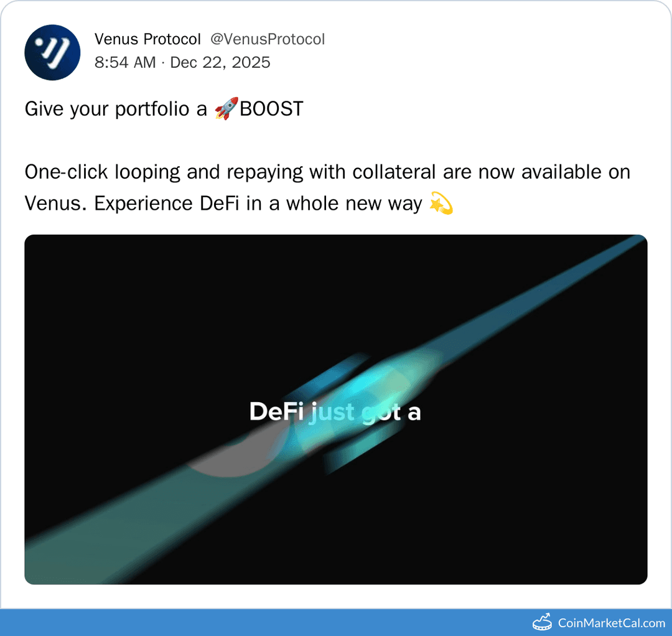This screenshot has height=636, width=672.
Task: Click the CoinMarketCal logo icon
Action: pos(542,622)
